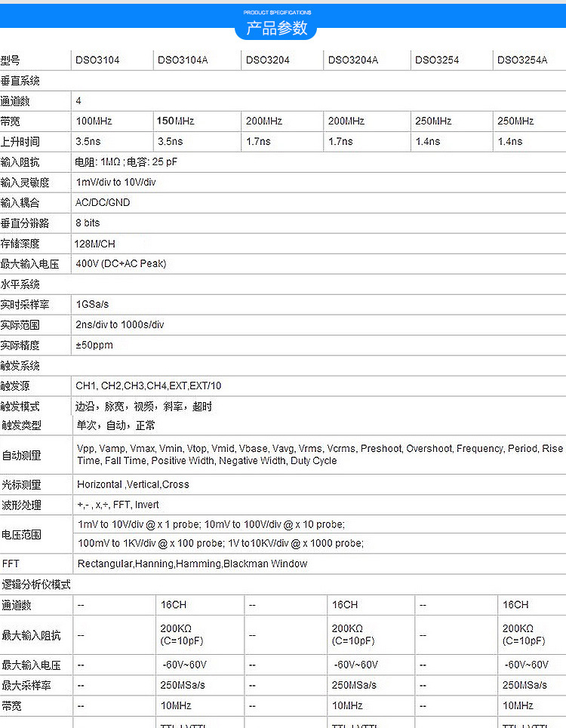Select the Rectangular, Hanning FFT window text
566x728 pixels.
pyautogui.click(x=192, y=564)
